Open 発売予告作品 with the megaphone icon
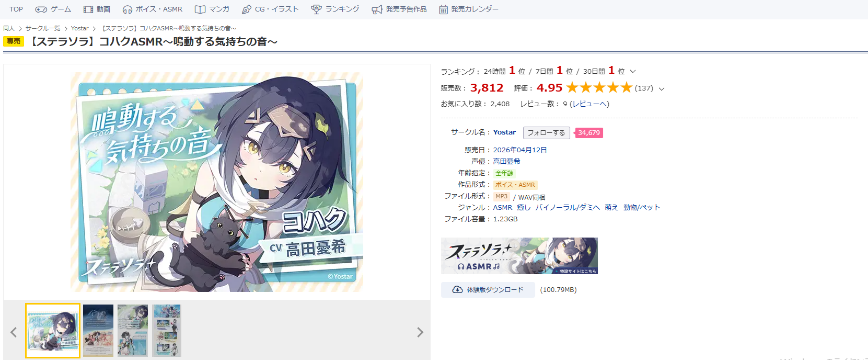The image size is (868, 360). point(399,9)
